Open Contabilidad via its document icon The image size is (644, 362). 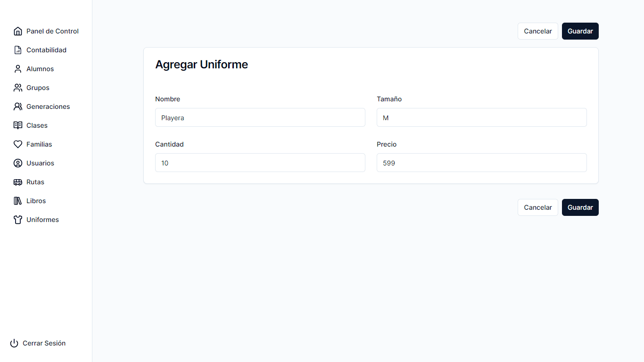point(18,50)
